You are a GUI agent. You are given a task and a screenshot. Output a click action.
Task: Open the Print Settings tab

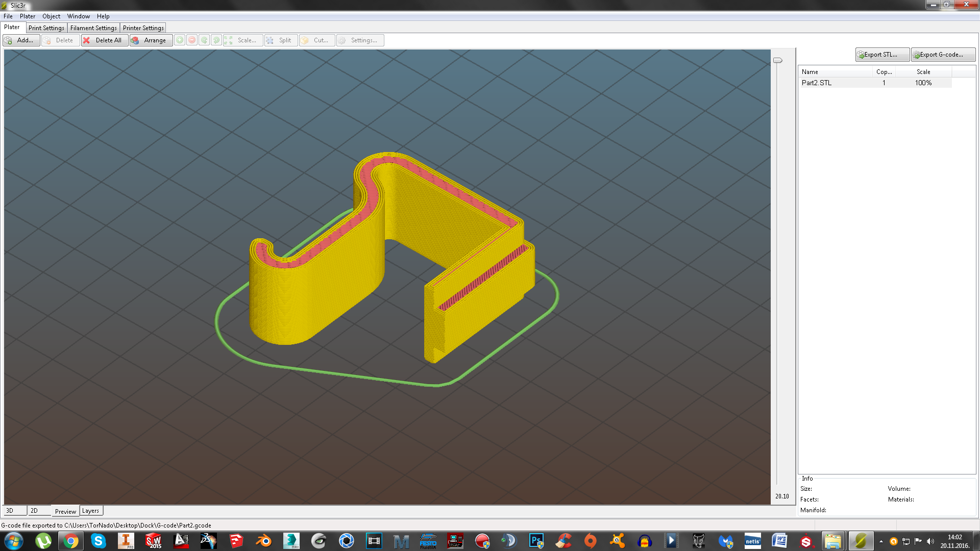tap(46, 28)
